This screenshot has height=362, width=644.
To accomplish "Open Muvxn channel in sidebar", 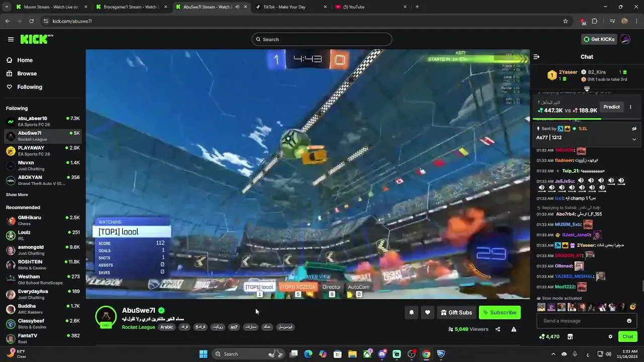I will pyautogui.click(x=43, y=165).
